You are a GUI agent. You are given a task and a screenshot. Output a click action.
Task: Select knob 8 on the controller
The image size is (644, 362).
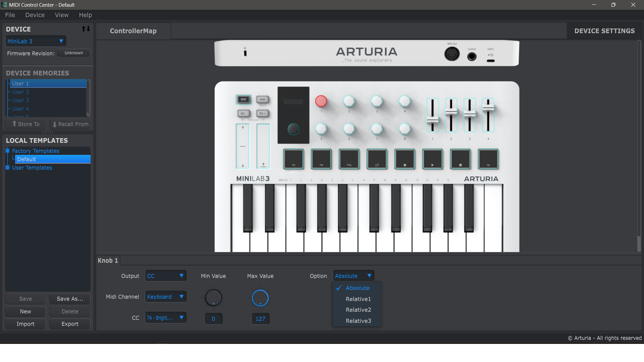(405, 129)
